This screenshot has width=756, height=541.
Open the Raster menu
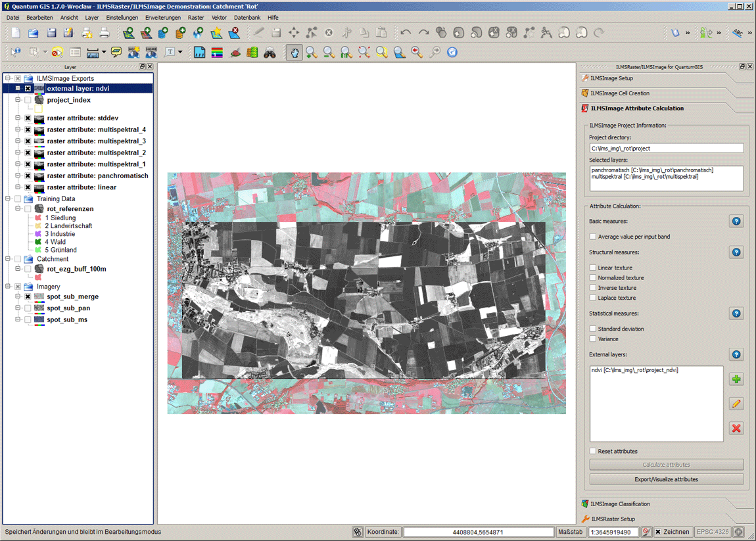coord(196,18)
